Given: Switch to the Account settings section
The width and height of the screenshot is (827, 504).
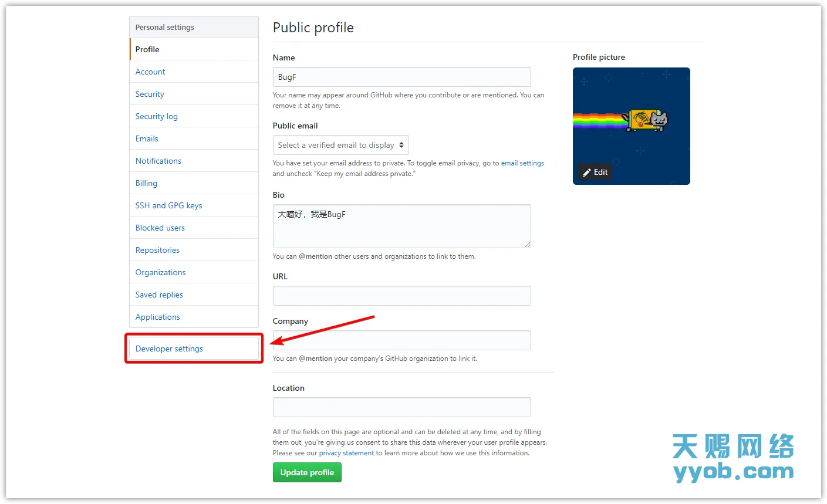Looking at the screenshot, I should (150, 72).
